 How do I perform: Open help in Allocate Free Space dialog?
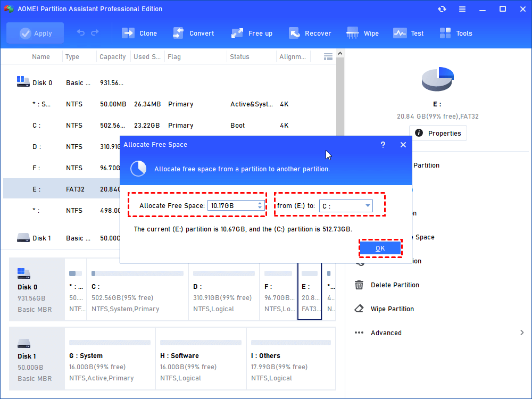click(x=383, y=145)
